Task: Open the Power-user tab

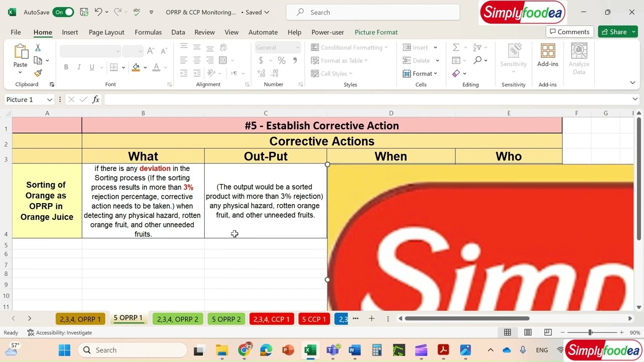Action: click(x=328, y=32)
